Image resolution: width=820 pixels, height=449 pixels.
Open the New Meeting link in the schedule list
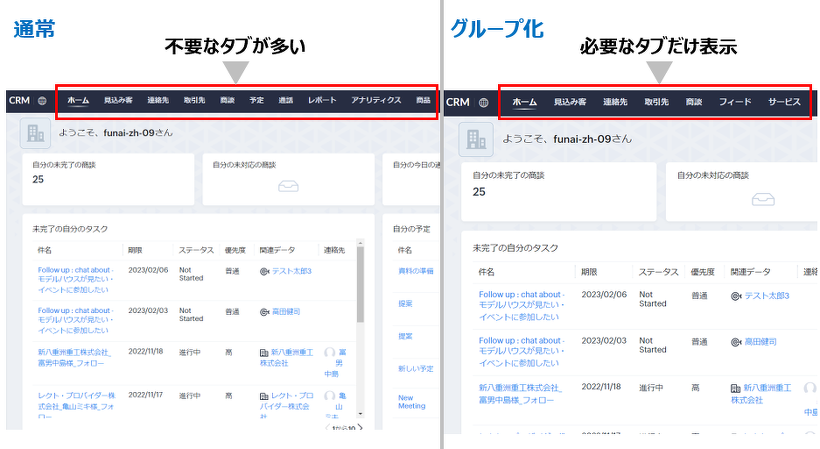pos(411,401)
